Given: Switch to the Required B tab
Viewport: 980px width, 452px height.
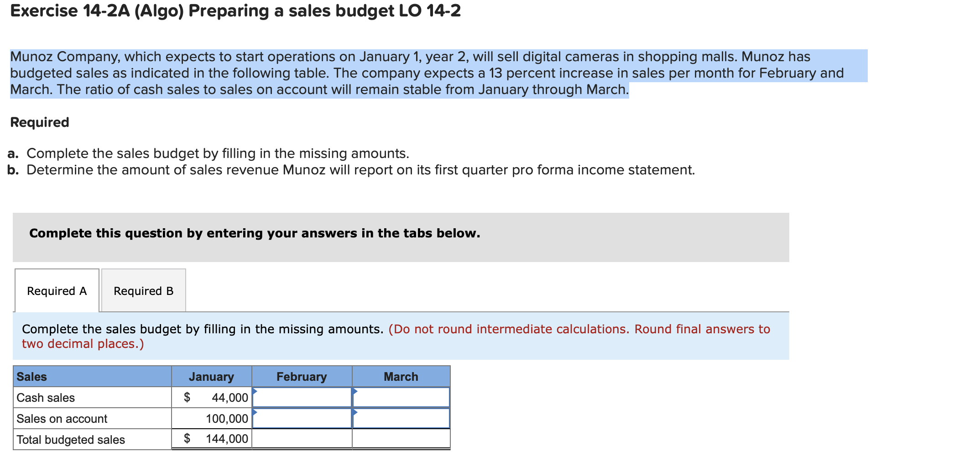Looking at the screenshot, I should click(143, 290).
